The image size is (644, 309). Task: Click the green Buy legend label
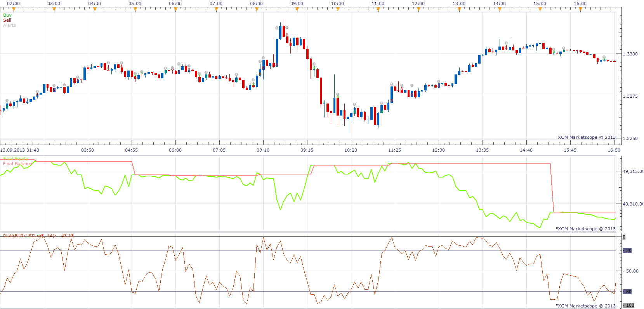[x=7, y=15]
